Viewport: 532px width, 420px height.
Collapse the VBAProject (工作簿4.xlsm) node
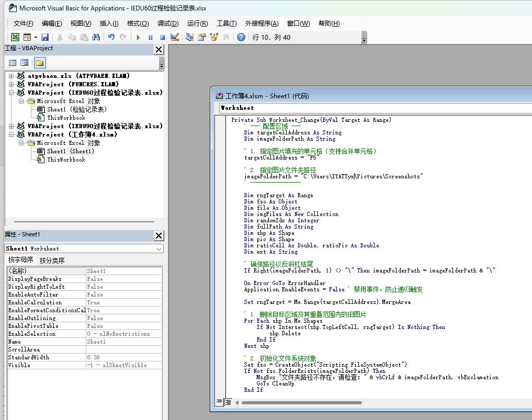(12, 134)
